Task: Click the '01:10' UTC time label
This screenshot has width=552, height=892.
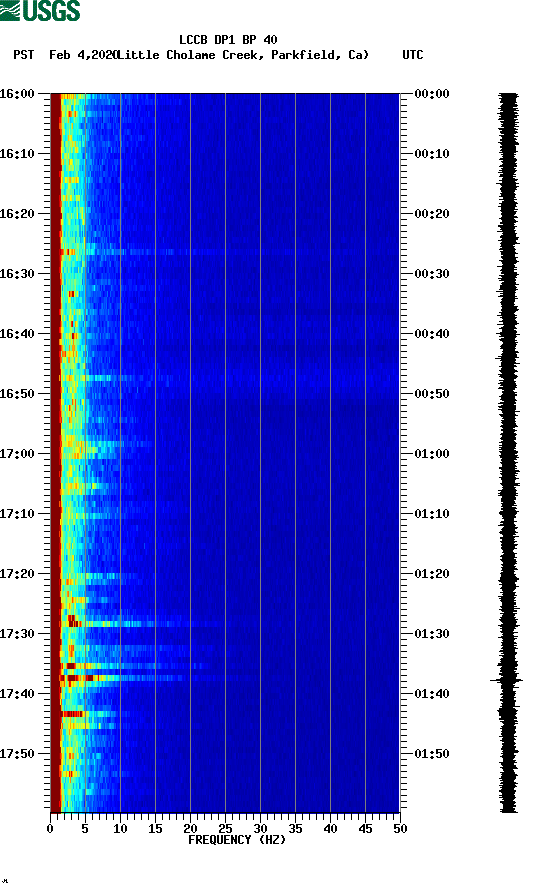Action: [432, 514]
